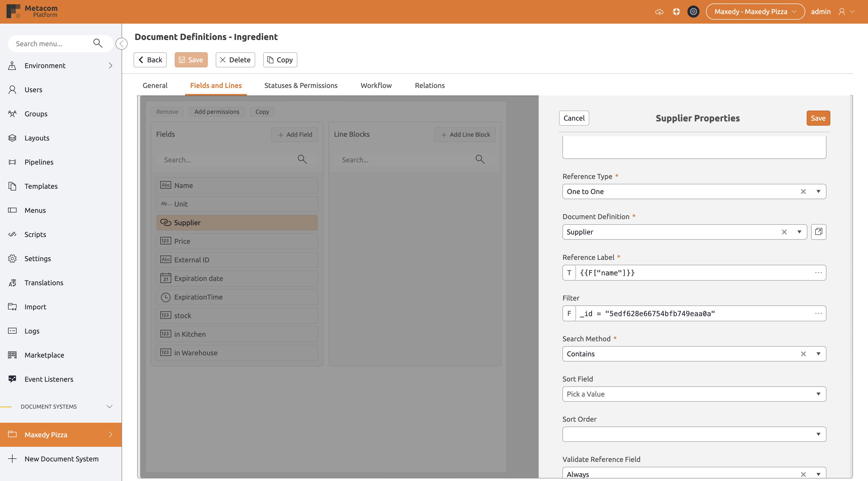
Task: Clear the Search Method value
Action: [803, 354]
